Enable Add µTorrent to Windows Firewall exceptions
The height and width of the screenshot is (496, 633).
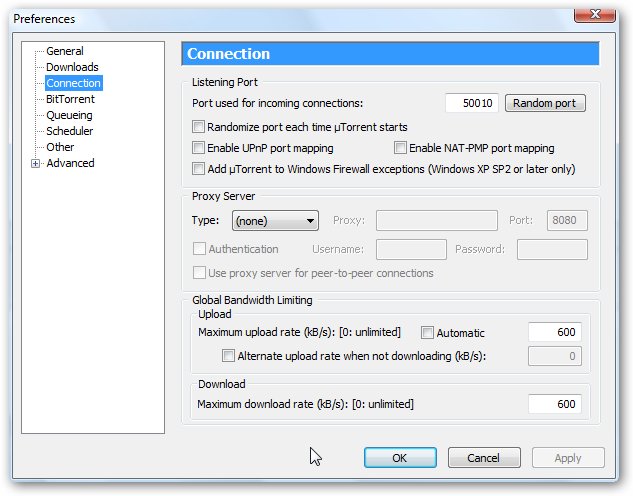pos(198,169)
